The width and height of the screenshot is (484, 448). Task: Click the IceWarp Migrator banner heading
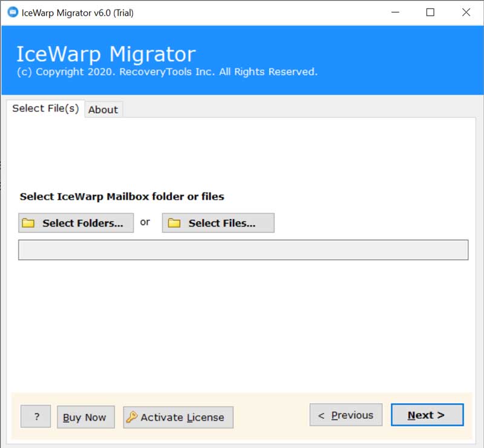point(106,54)
